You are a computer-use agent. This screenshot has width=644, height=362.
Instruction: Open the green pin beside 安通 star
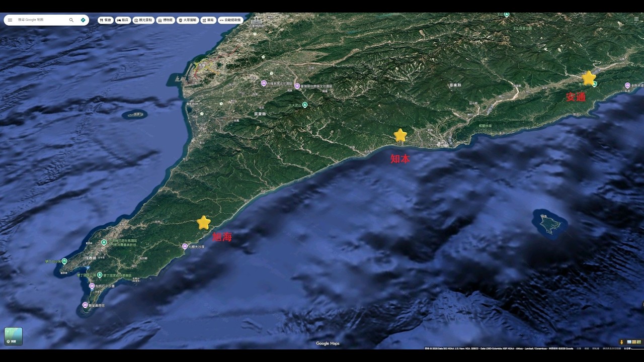(594, 84)
